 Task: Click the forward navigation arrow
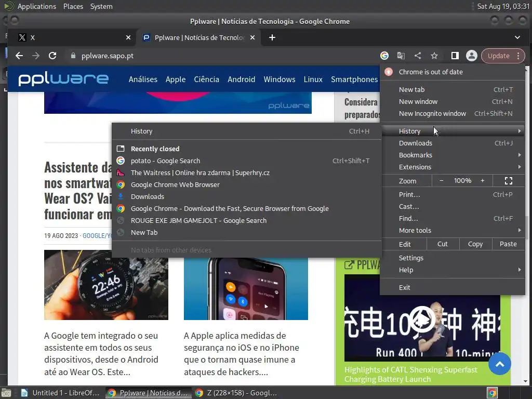pos(36,56)
